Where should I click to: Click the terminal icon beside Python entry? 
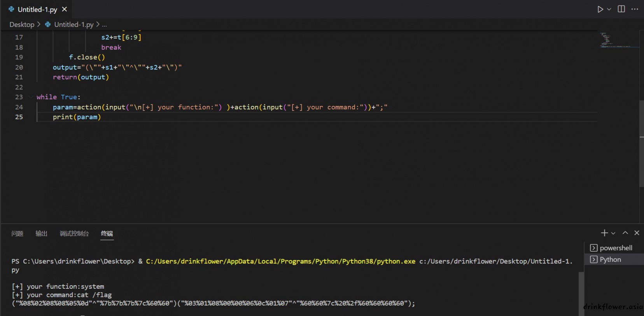point(594,260)
